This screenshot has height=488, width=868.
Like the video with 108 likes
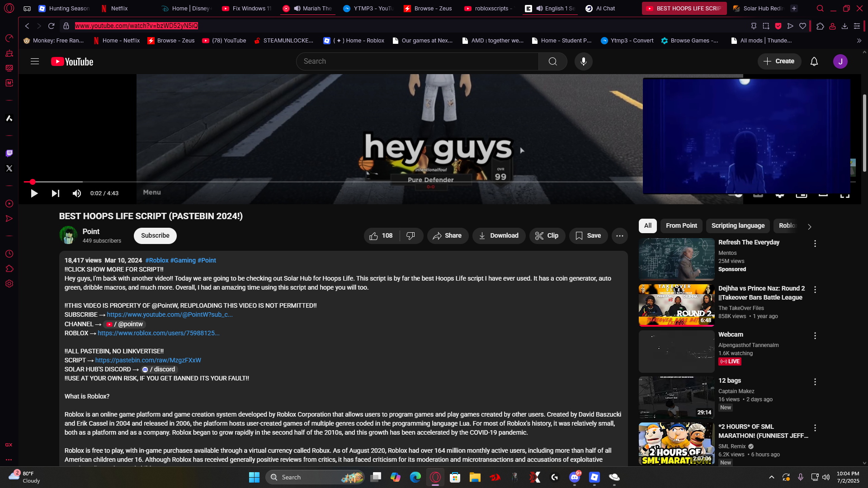(x=381, y=236)
